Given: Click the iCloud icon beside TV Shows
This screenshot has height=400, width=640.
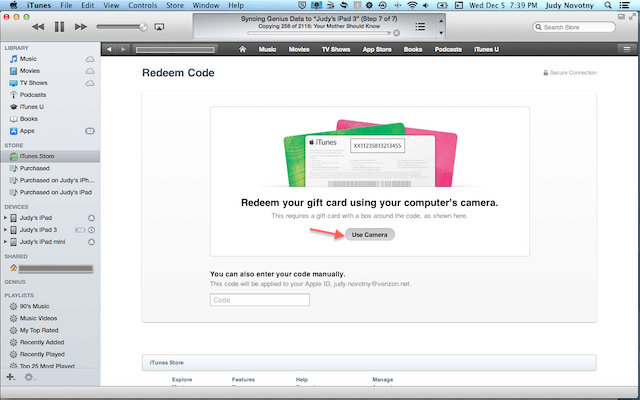Looking at the screenshot, I should click(90, 83).
